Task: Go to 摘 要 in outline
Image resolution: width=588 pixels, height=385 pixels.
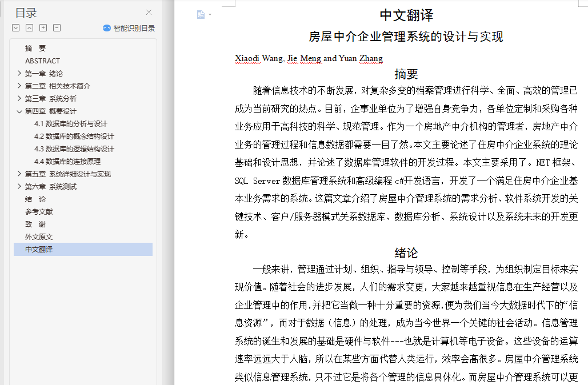Action: (x=35, y=49)
